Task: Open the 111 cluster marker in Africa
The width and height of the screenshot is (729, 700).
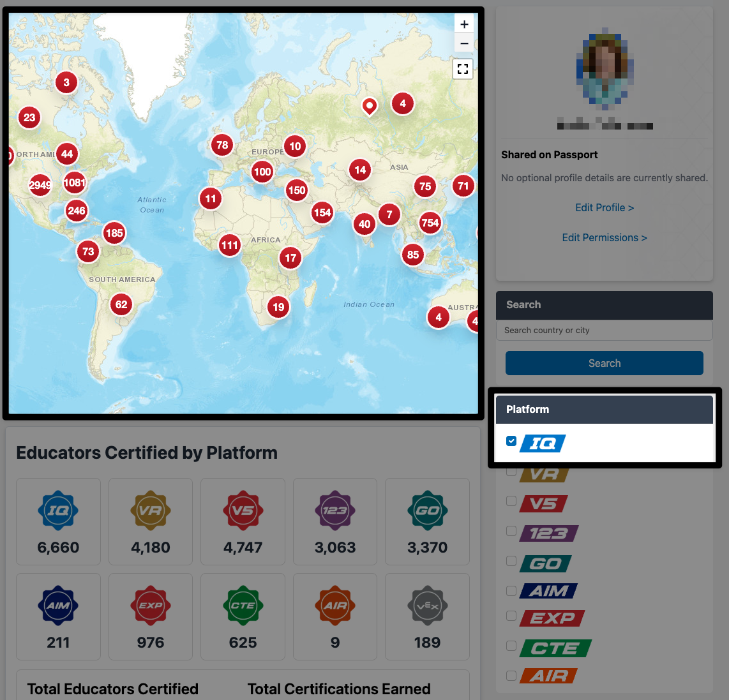Action: coord(230,245)
